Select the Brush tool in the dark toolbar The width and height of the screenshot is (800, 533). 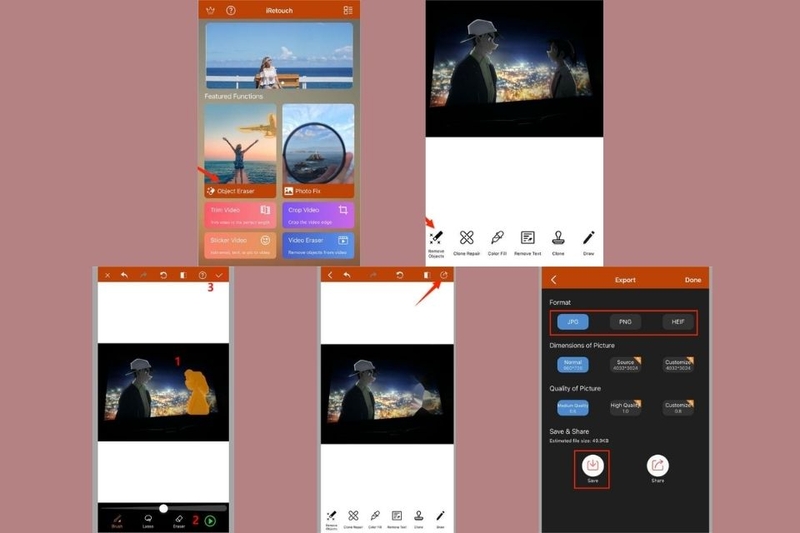pos(117,521)
